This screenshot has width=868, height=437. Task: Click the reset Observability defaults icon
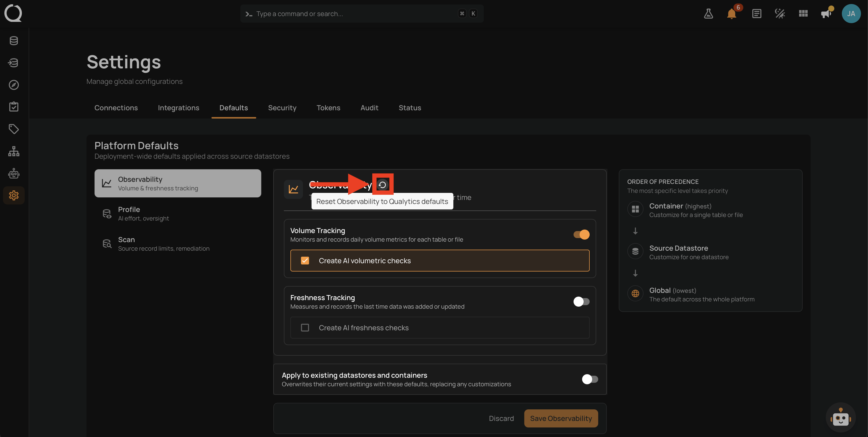click(382, 185)
